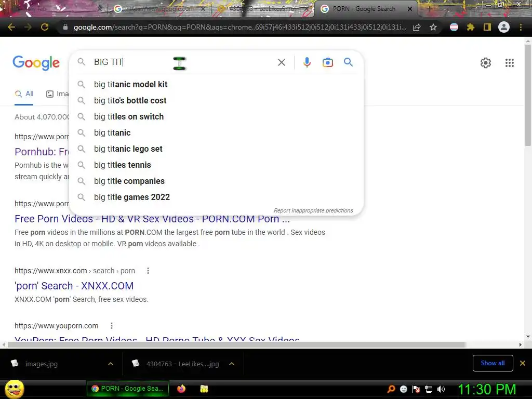The image size is (532, 399).
Task: Open network icon in the system tray
Action: (429, 389)
